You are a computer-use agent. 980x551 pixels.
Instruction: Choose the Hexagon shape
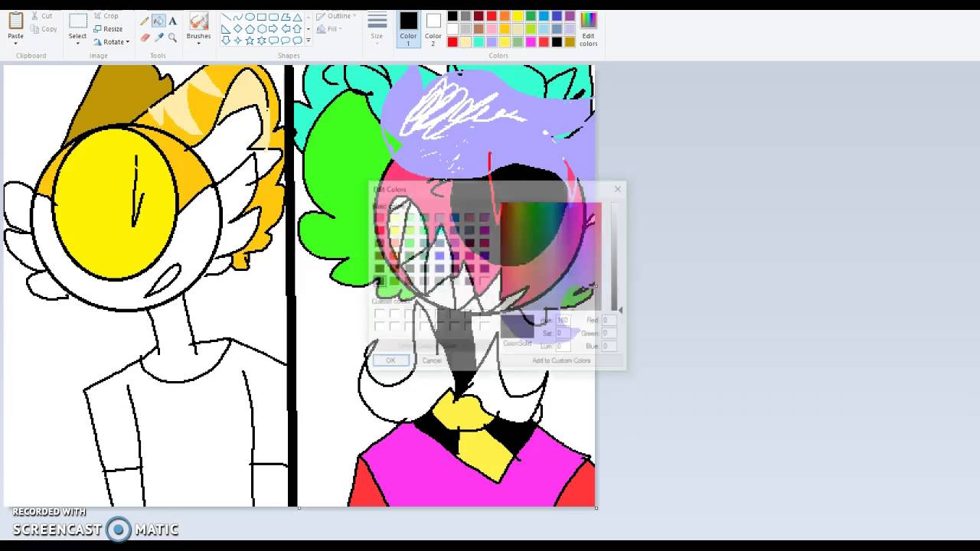point(262,29)
